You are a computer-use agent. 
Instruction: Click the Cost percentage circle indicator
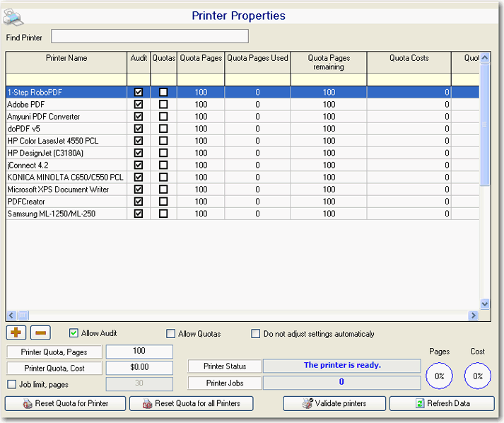[477, 376]
